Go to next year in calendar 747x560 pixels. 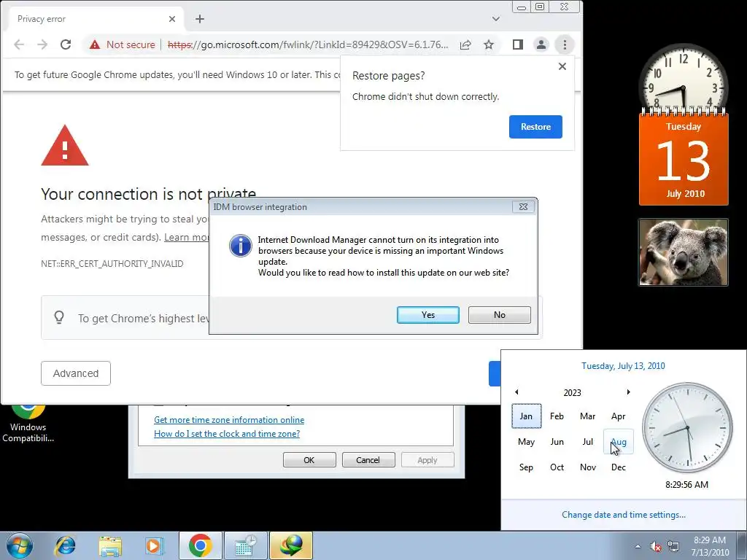(628, 392)
